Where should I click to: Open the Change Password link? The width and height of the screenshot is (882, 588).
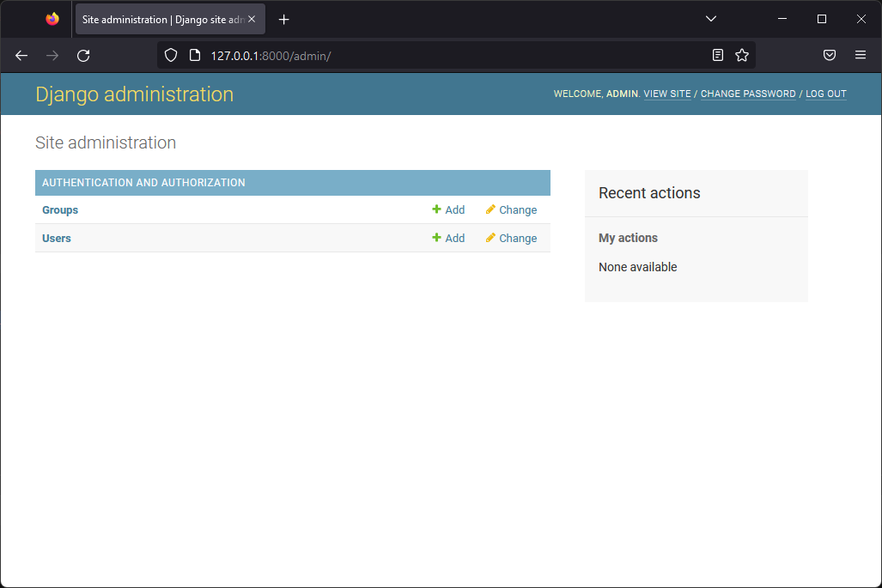coord(748,94)
